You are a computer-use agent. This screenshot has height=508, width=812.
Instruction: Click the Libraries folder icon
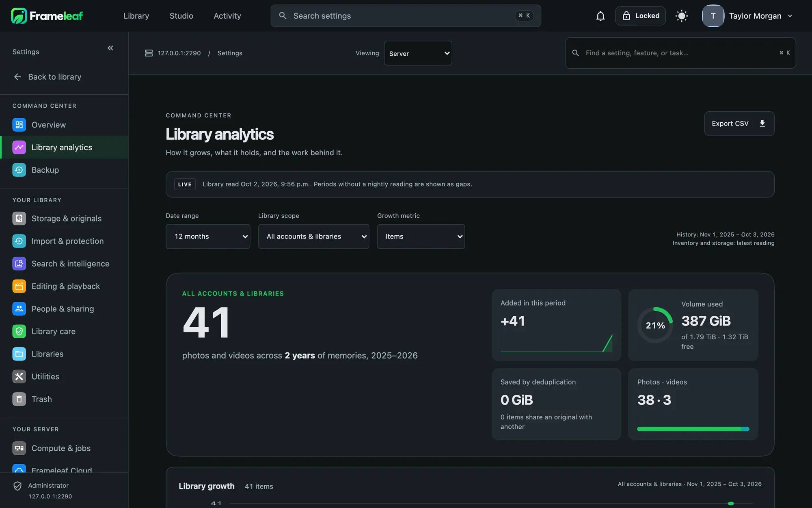click(x=19, y=354)
